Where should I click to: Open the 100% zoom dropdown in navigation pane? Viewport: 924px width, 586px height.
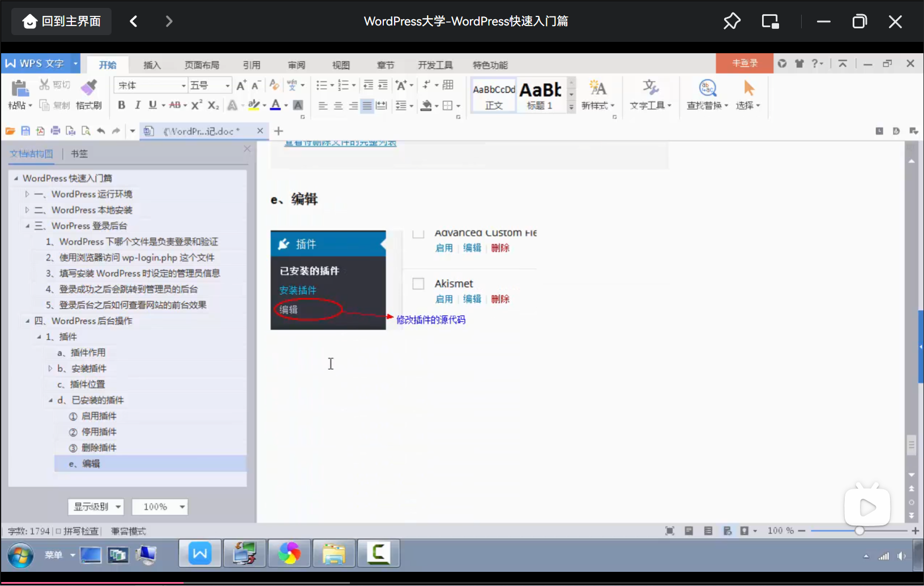pos(160,507)
